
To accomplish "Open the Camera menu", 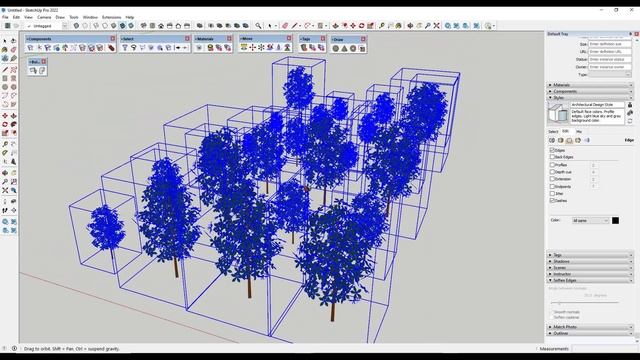I will [x=44, y=18].
